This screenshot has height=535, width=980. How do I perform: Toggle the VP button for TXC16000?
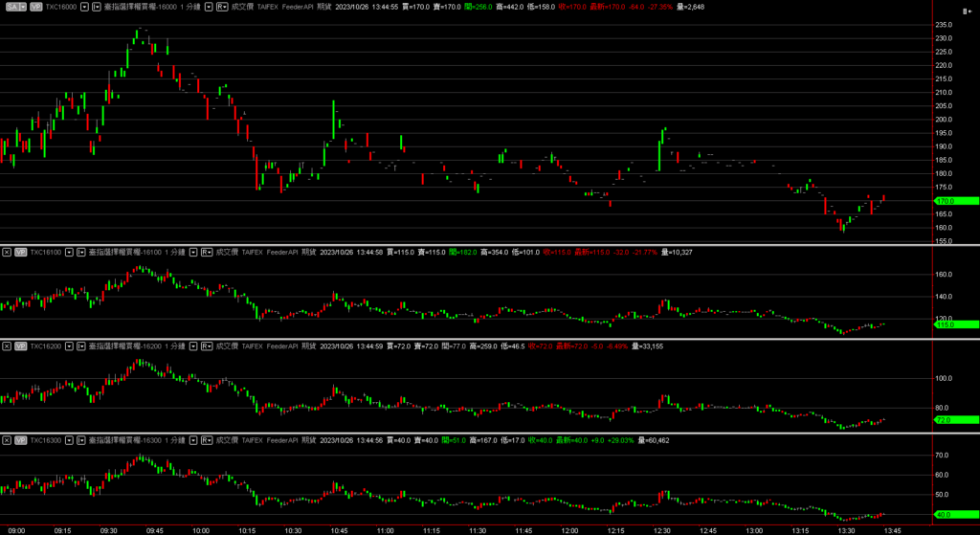point(35,7)
